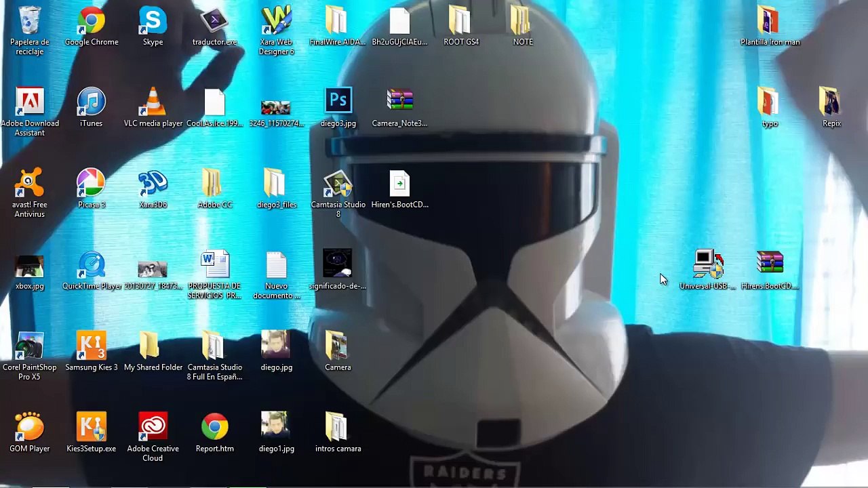Select the Repix archive icon
The image size is (868, 488).
click(x=831, y=102)
